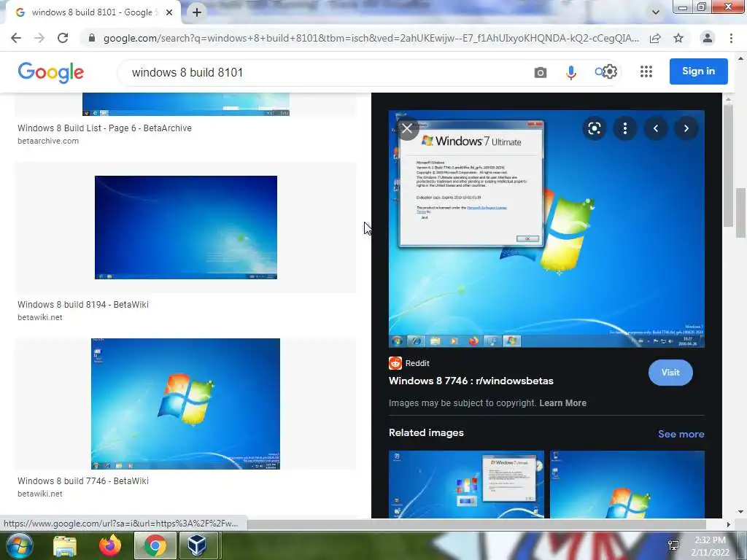The image size is (747, 560).
Task: Expand the tab search chevron
Action: pos(656,12)
